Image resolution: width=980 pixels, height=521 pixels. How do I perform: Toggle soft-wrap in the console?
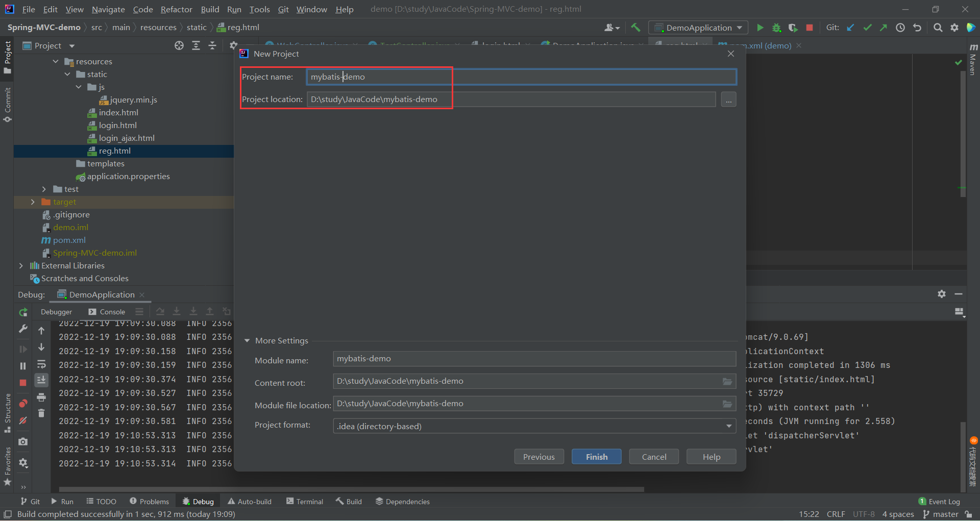(x=41, y=364)
